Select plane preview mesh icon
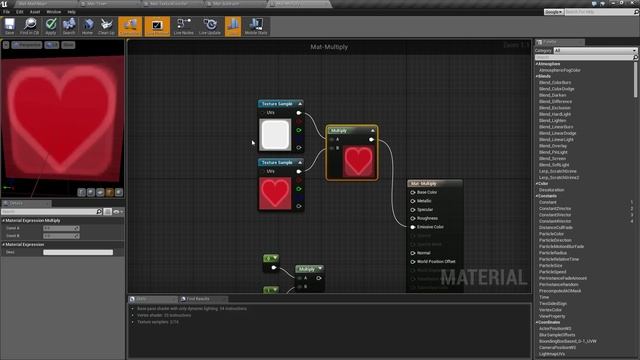Viewport: 640px width, 360px height. pyautogui.click(x=100, y=192)
